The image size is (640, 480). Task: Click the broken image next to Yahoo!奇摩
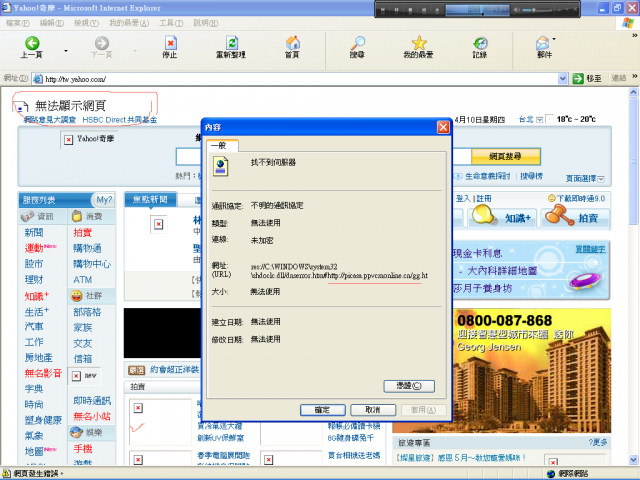tap(69, 140)
